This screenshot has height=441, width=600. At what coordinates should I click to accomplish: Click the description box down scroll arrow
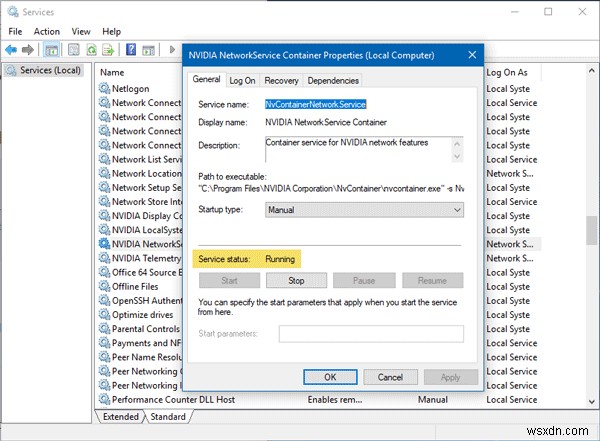pos(457,156)
